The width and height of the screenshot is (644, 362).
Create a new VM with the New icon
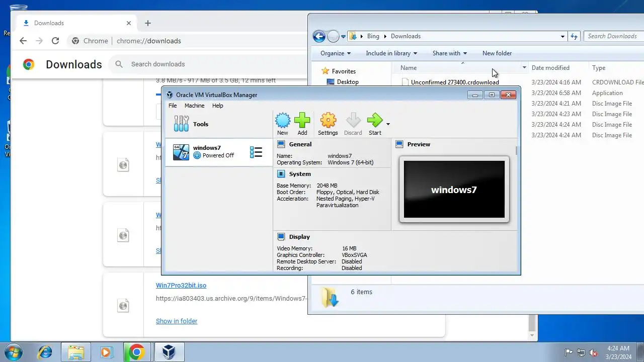point(283,124)
